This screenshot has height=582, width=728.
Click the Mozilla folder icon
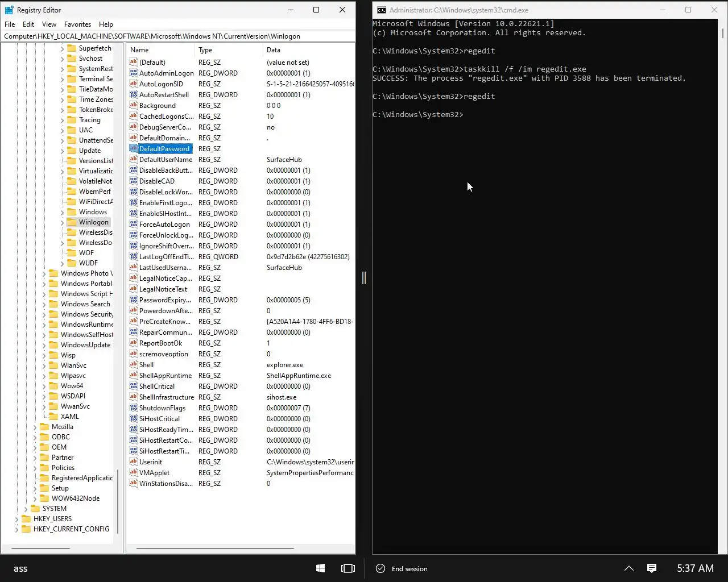44,427
